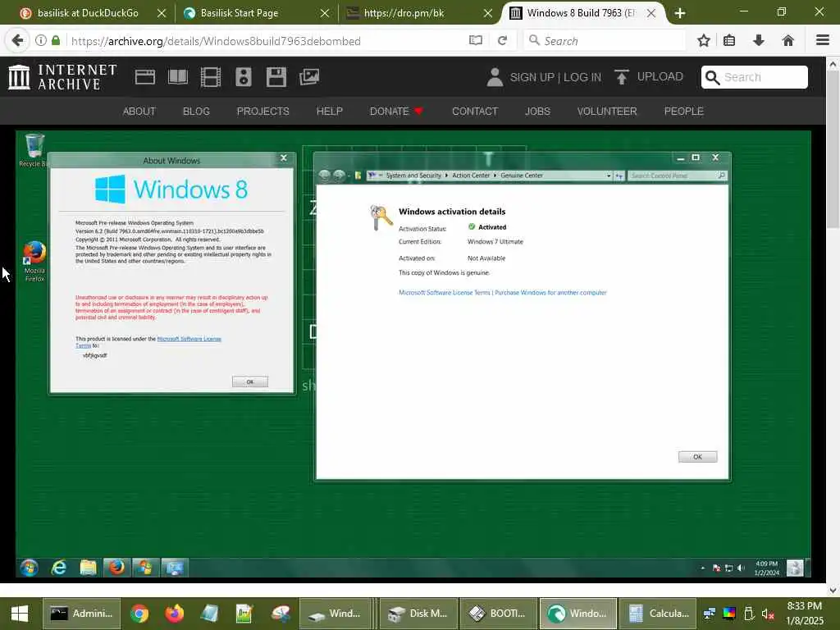Click the upload arrow icon
Viewport: 840px width, 630px height.
click(622, 77)
